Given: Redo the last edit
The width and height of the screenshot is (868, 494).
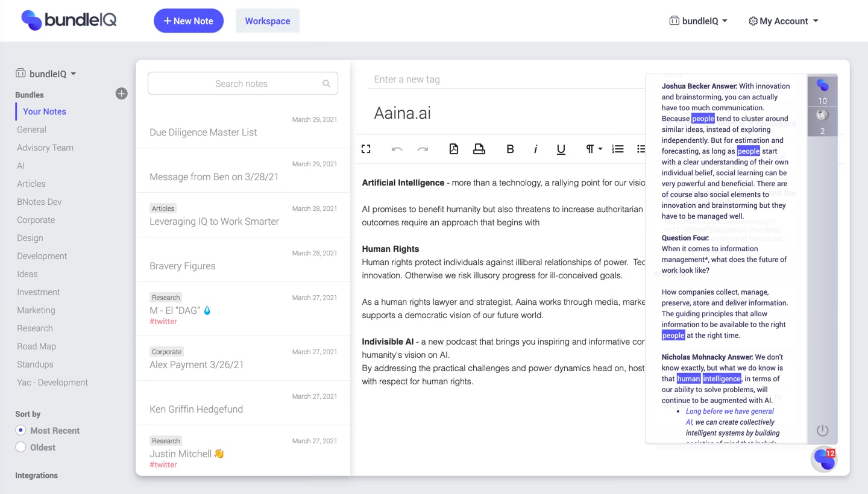Looking at the screenshot, I should click(423, 149).
